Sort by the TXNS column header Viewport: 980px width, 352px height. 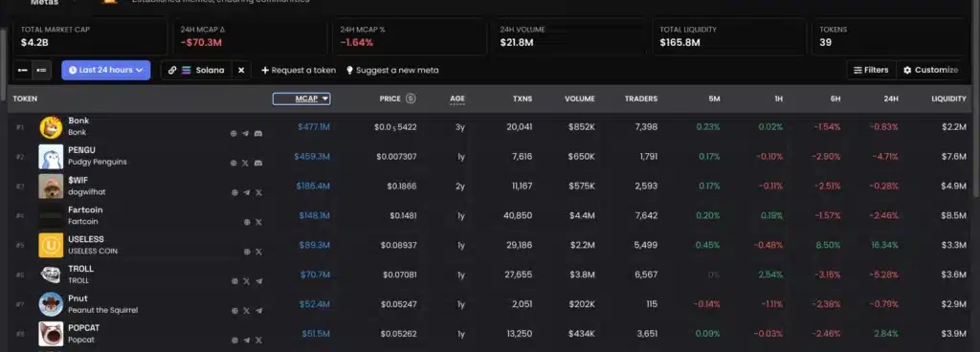[x=523, y=99]
